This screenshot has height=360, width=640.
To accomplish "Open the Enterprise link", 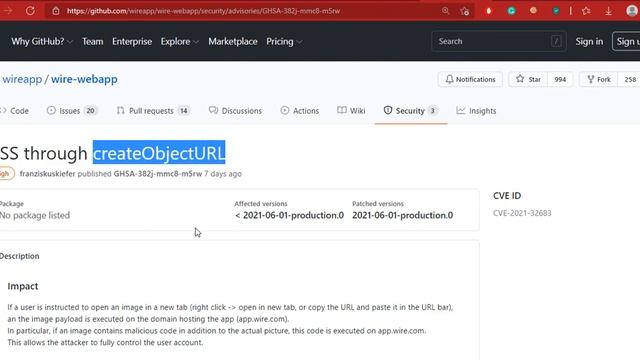I will coord(132,42).
